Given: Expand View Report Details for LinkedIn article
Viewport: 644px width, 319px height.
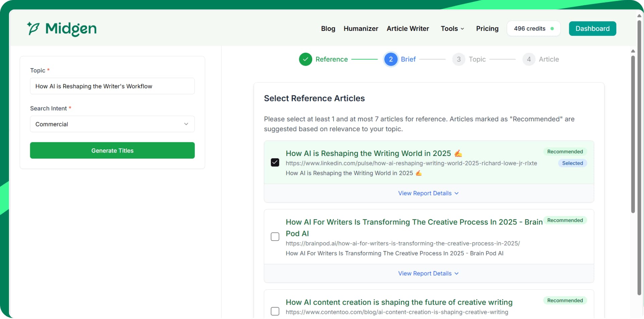Looking at the screenshot, I should click(428, 194).
